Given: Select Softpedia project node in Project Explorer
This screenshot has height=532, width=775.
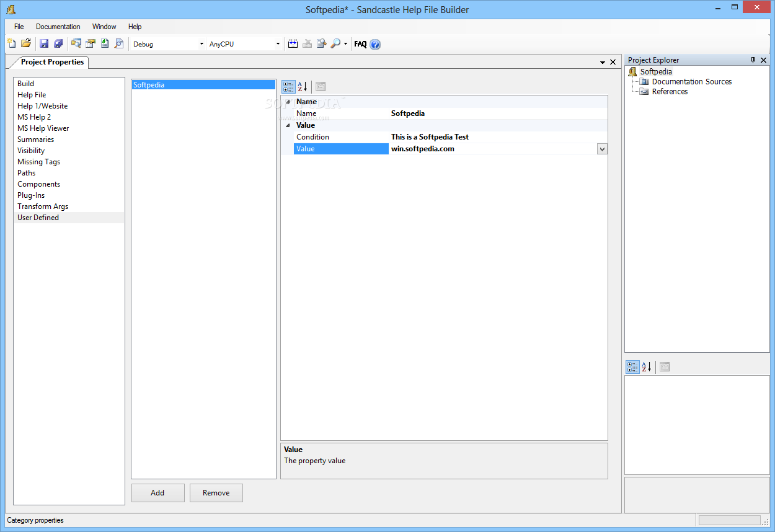Looking at the screenshot, I should coord(656,72).
